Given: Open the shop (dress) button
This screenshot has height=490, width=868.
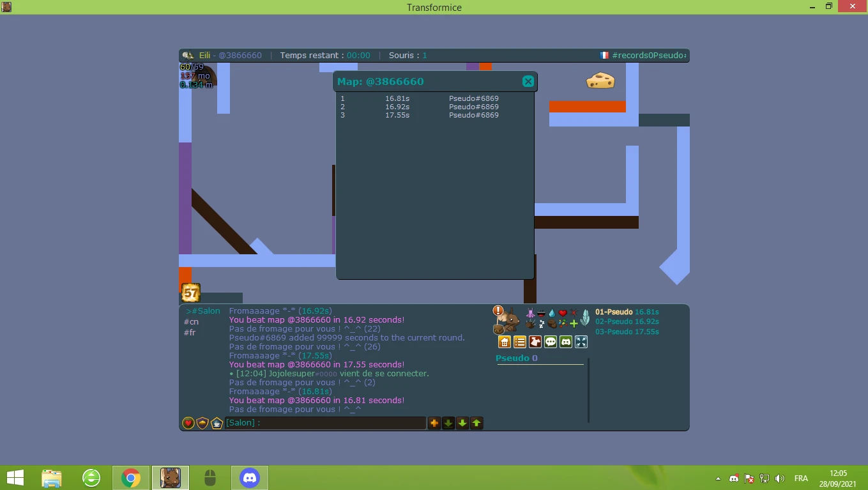Looking at the screenshot, I should click(535, 342).
